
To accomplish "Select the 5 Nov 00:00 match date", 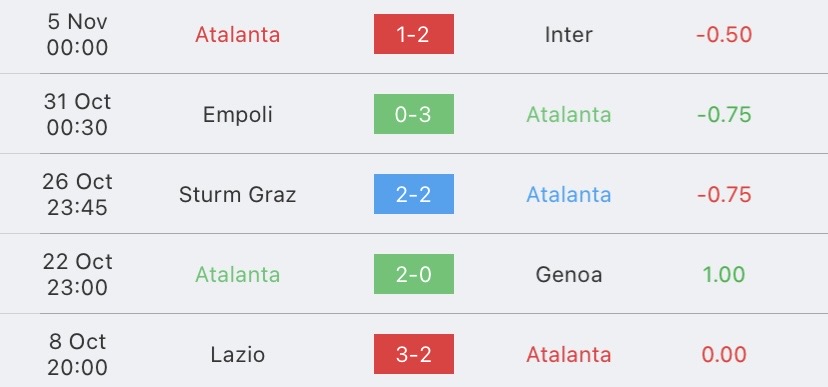I will [77, 34].
